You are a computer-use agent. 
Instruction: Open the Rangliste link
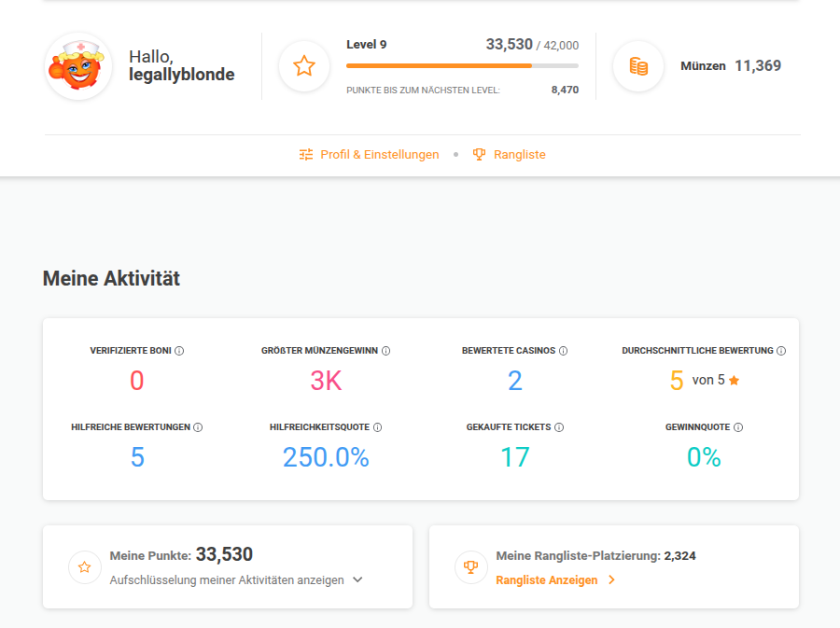(x=520, y=155)
